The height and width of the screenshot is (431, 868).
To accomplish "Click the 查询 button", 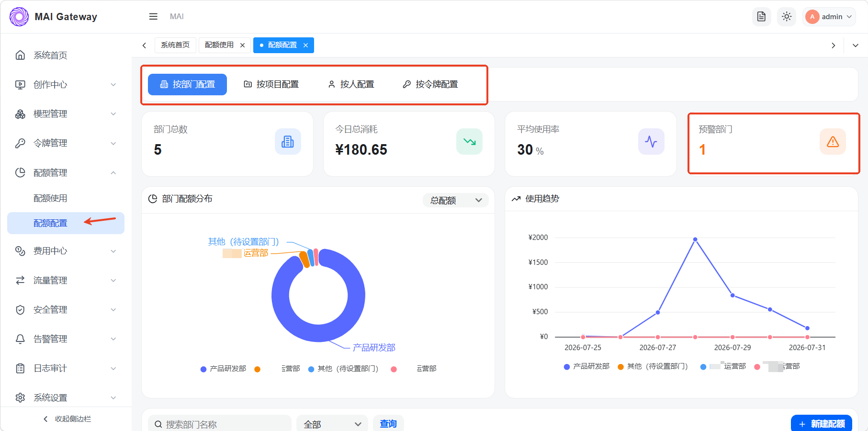I will click(x=388, y=424).
